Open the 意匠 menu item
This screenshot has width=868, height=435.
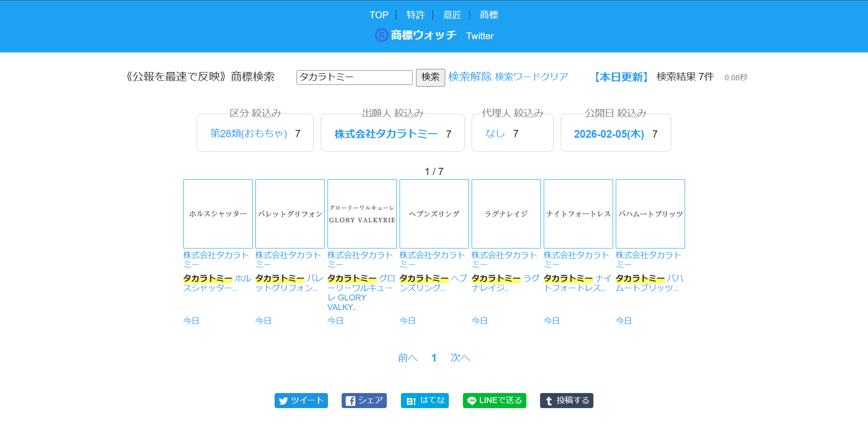(452, 15)
